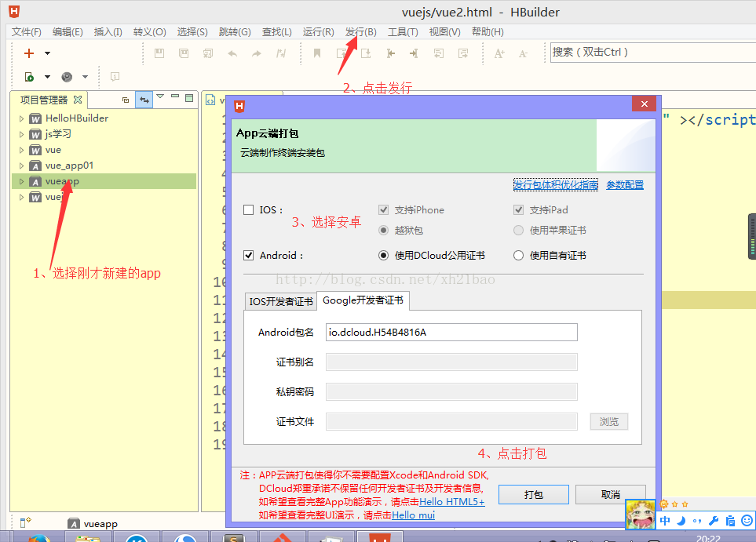Screen dimensions: 756x542
Task: Open the 参数配置 link
Action: [x=625, y=185]
